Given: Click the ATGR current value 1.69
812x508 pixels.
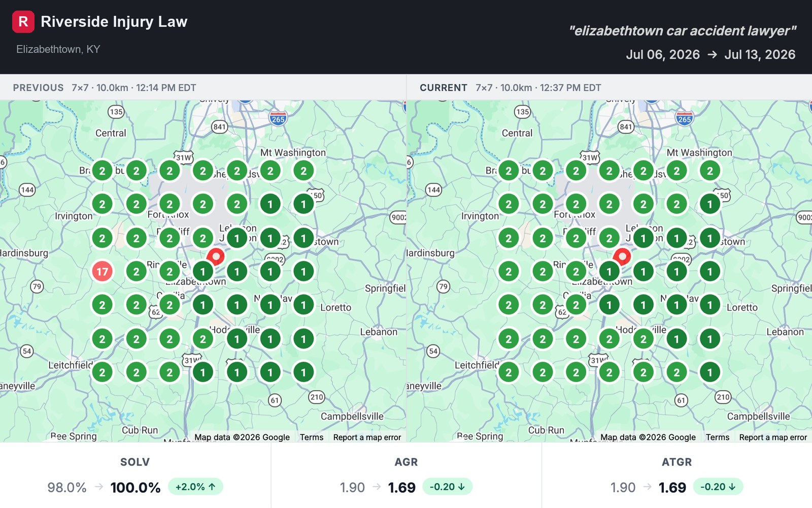Looking at the screenshot, I should 672,488.
